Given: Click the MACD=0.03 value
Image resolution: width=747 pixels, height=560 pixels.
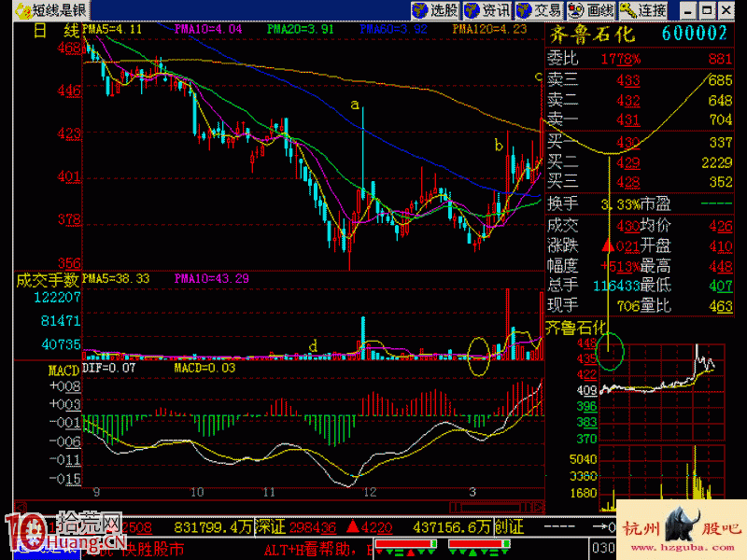Looking at the screenshot, I should click(204, 368).
